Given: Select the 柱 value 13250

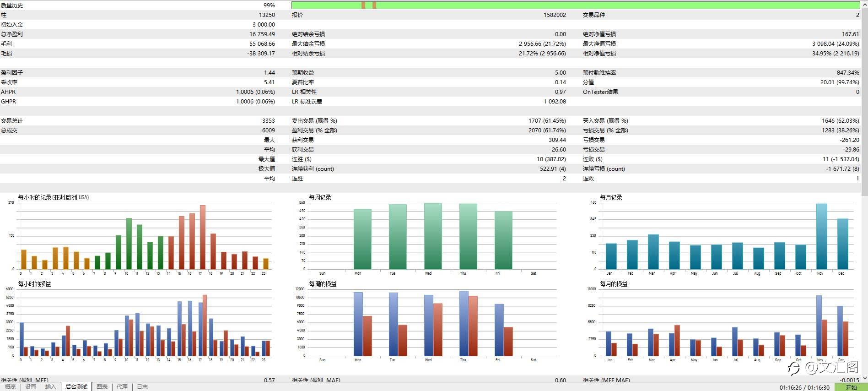Looking at the screenshot, I should [267, 15].
